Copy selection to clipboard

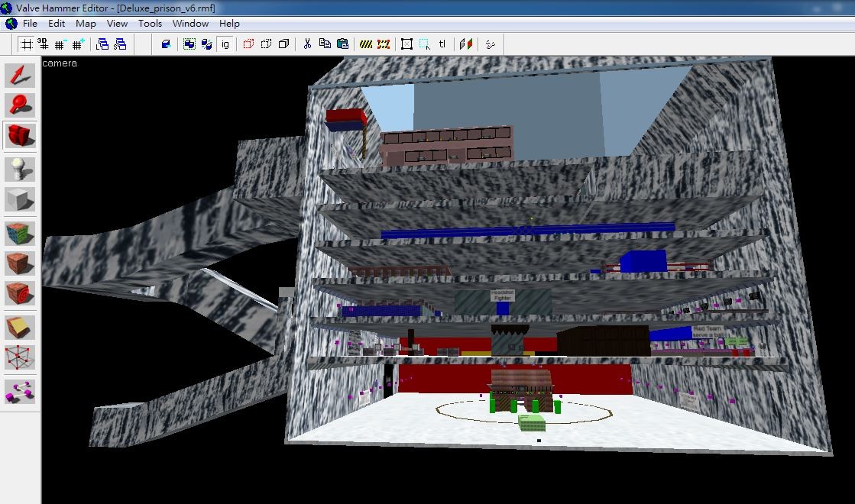click(x=325, y=44)
